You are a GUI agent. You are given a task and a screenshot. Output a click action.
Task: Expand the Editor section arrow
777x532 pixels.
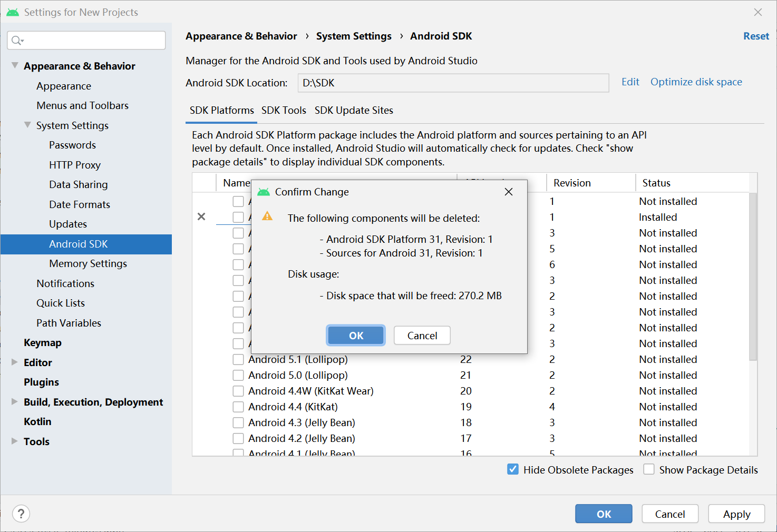(15, 362)
